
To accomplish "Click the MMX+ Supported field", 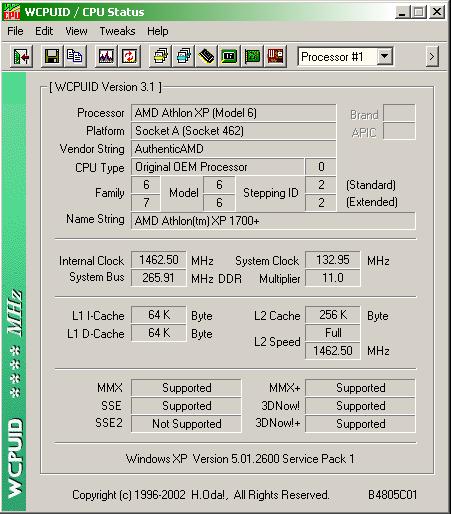I will (360, 388).
